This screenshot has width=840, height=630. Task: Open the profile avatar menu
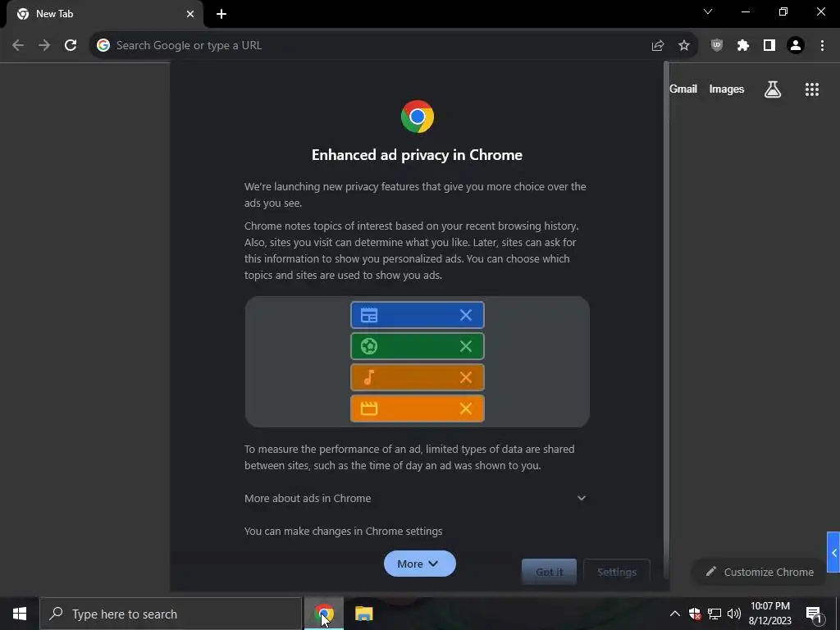click(796, 46)
